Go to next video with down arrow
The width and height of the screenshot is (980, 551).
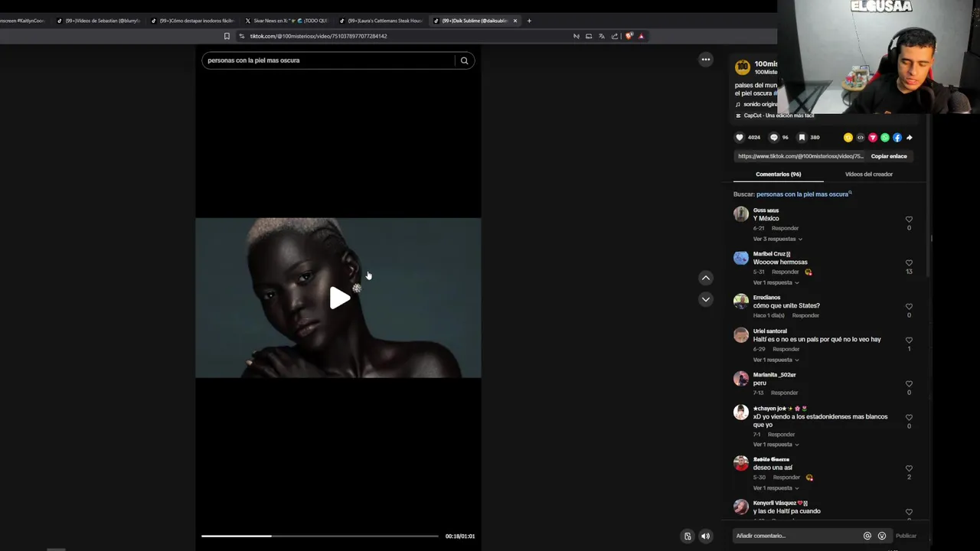pyautogui.click(x=706, y=299)
